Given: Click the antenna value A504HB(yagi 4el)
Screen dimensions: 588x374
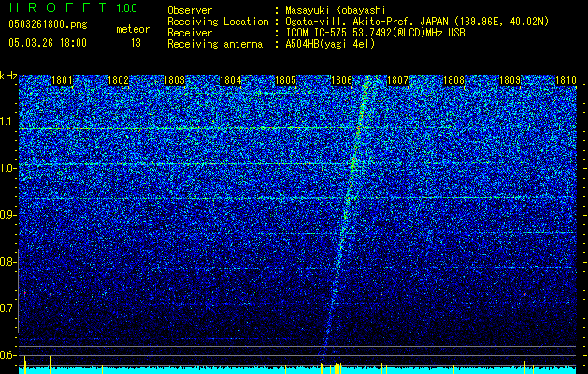Looking at the screenshot, I should pos(330,44).
